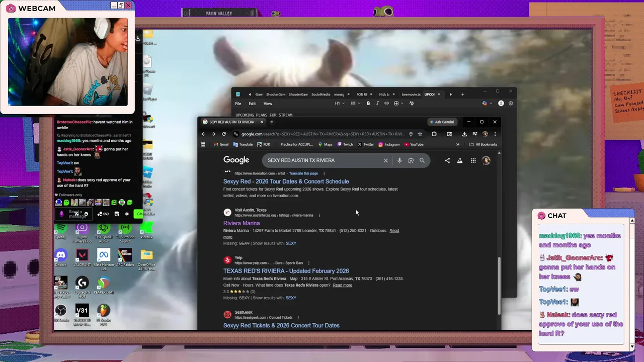Open Yelp result three-dot options
Image resolution: width=644 pixels, height=362 pixels.
tap(309, 263)
